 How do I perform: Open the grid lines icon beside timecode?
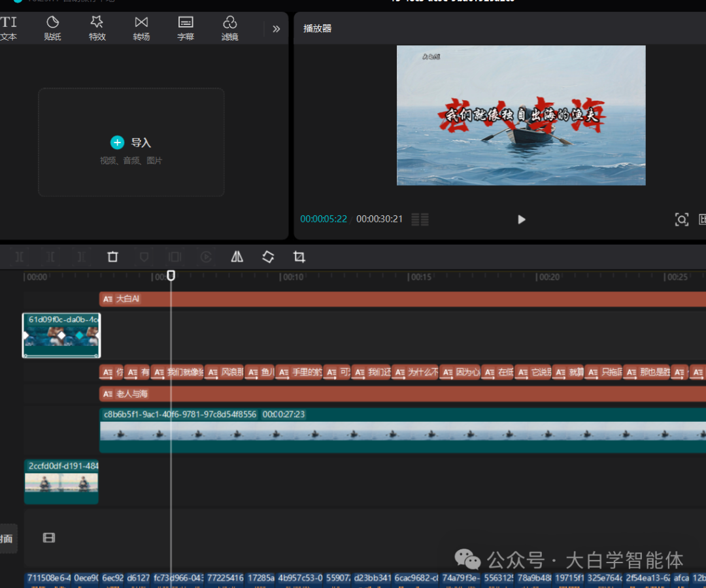(420, 219)
